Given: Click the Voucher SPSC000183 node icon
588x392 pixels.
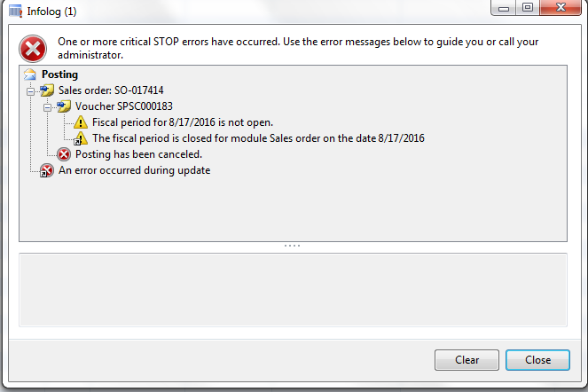Looking at the screenshot, I should [x=64, y=106].
